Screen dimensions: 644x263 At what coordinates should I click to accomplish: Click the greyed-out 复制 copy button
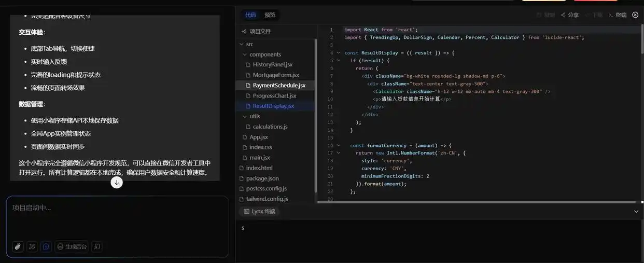point(545,15)
